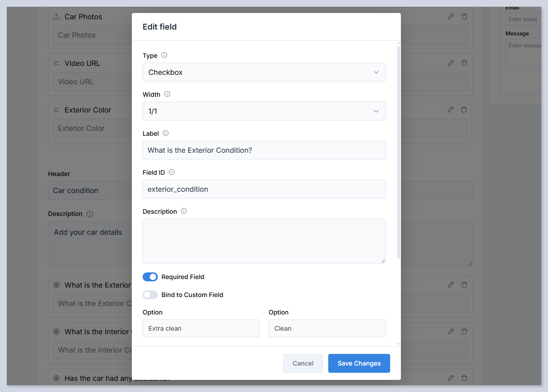The width and height of the screenshot is (548, 392).
Task: Enable the Bind to Custom Field toggle
Action: (150, 295)
